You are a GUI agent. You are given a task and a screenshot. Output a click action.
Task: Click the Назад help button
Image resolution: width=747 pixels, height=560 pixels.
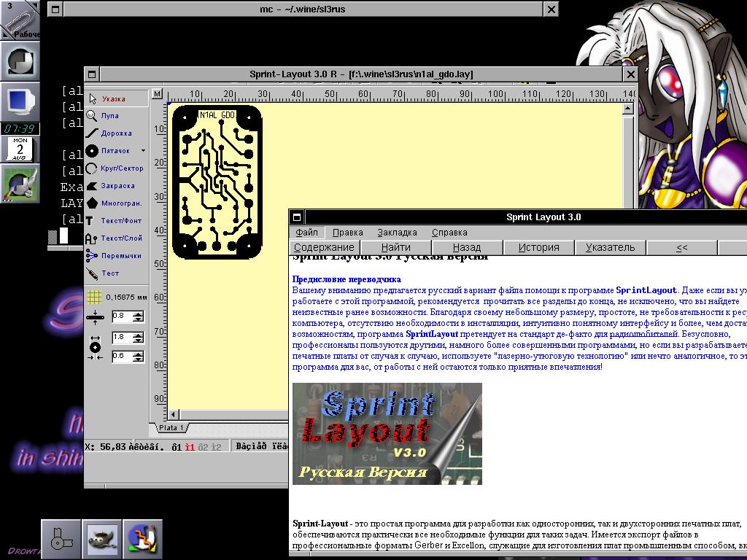click(x=467, y=248)
